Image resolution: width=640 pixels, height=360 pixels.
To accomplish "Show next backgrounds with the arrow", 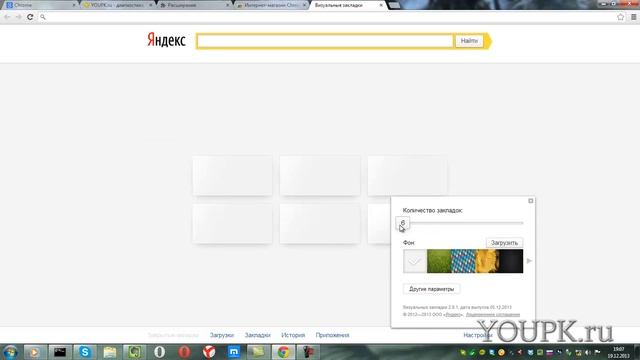I will pyautogui.click(x=529, y=261).
